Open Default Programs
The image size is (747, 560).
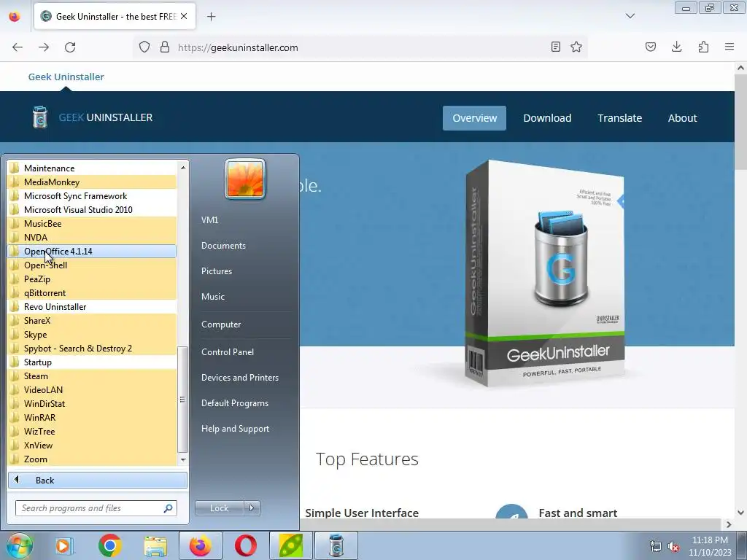234,403
